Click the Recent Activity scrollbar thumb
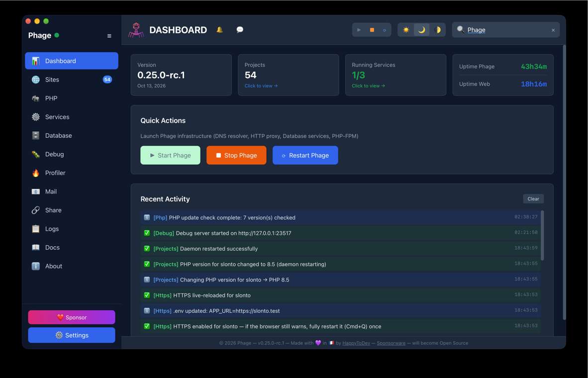 [x=542, y=235]
